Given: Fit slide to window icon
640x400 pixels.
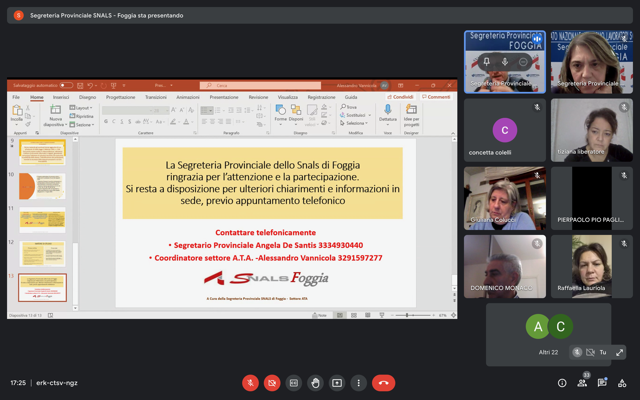Looking at the screenshot, I should (453, 315).
